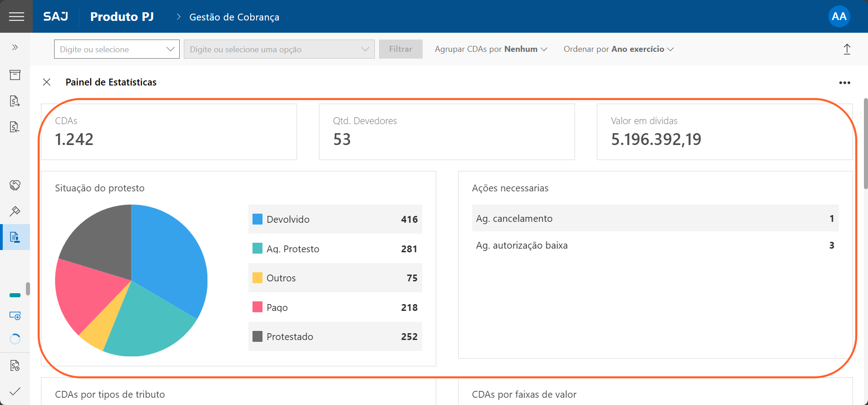Open the AA user avatar
The height and width of the screenshot is (405, 868).
(839, 16)
